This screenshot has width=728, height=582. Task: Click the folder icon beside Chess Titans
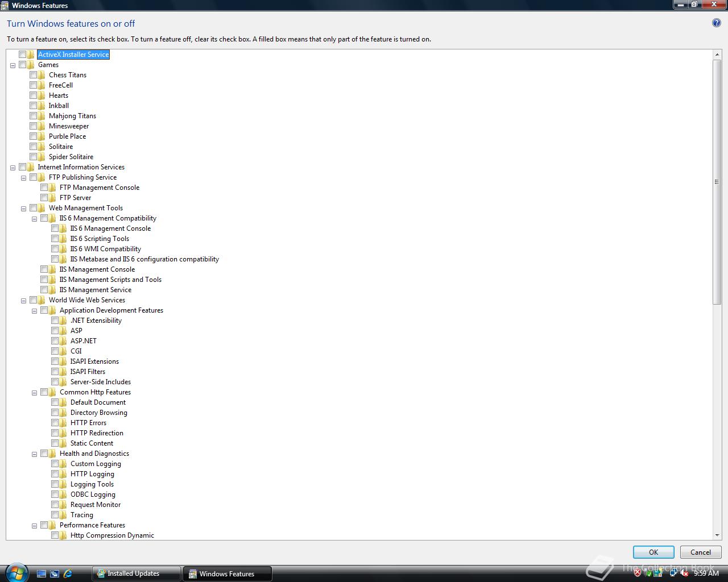(41, 75)
